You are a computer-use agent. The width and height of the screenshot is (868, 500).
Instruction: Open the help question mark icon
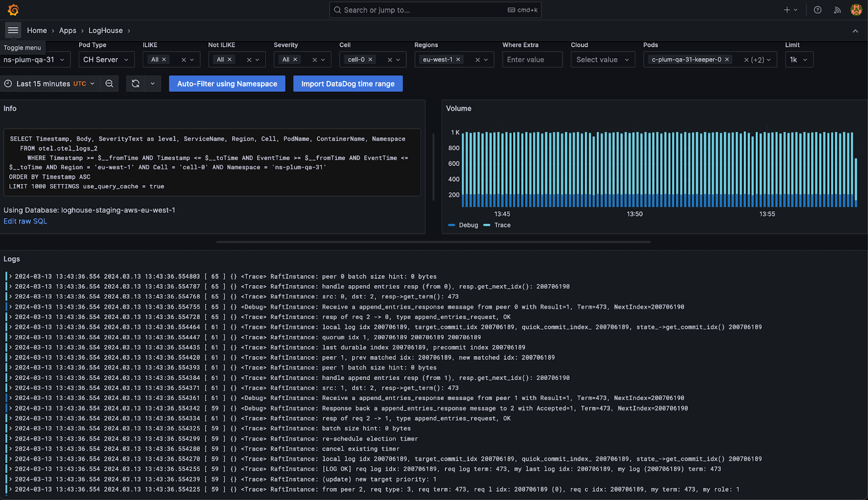(x=818, y=10)
